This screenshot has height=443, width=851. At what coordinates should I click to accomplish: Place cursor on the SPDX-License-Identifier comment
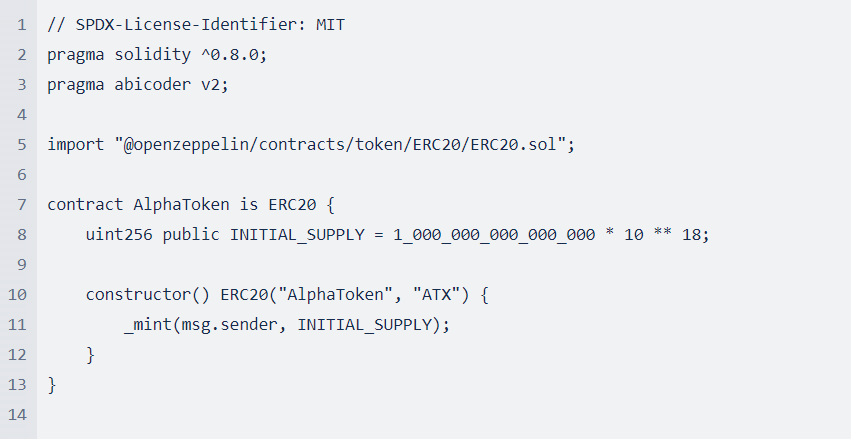[x=196, y=25]
